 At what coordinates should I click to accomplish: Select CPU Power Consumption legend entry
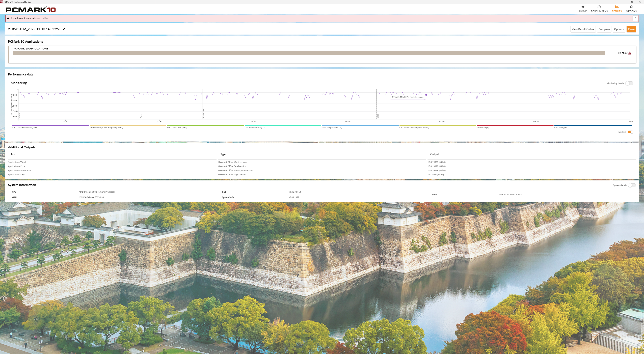click(414, 127)
